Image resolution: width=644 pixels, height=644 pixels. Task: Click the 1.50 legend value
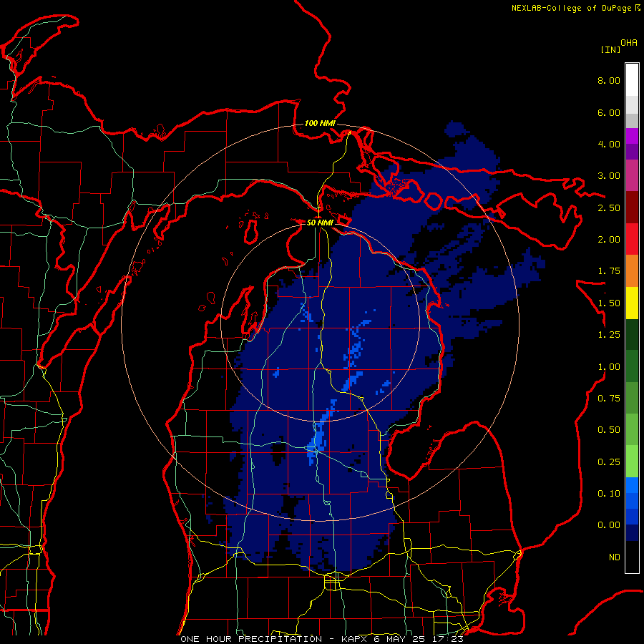pyautogui.click(x=609, y=303)
